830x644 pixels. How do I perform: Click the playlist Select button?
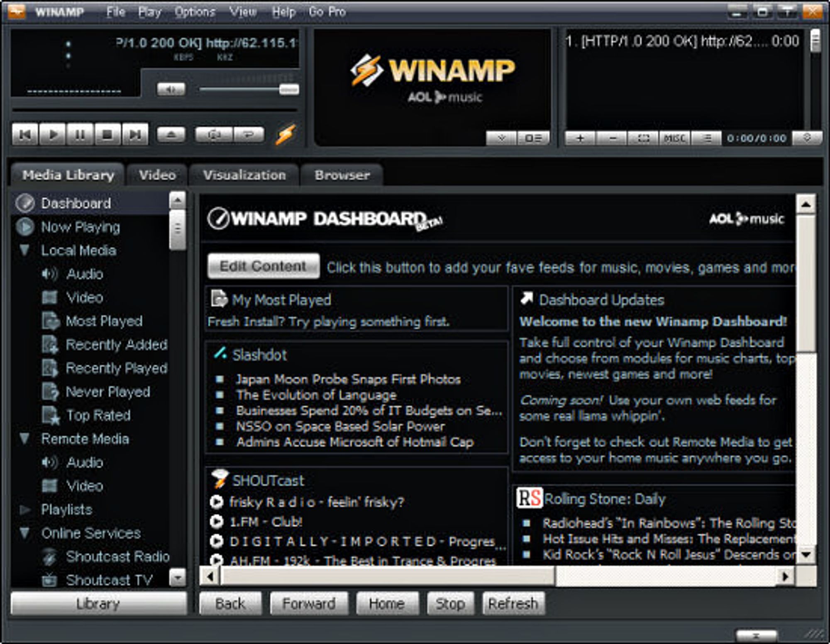pos(643,139)
